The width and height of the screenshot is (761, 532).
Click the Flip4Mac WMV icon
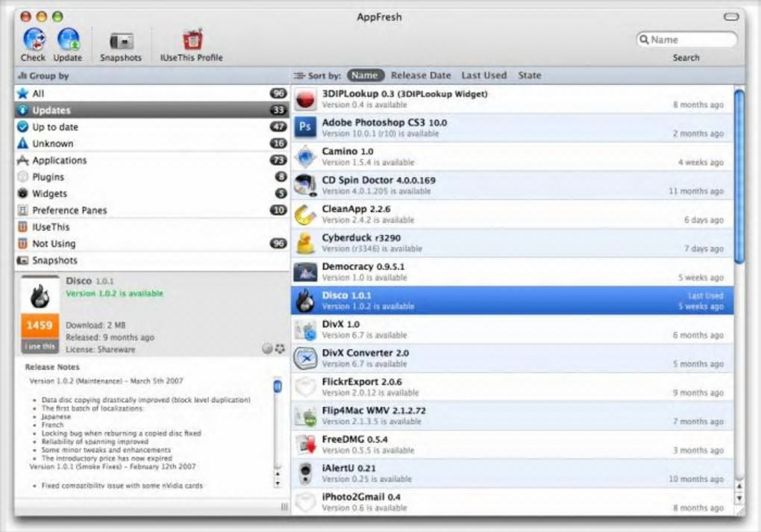306,416
